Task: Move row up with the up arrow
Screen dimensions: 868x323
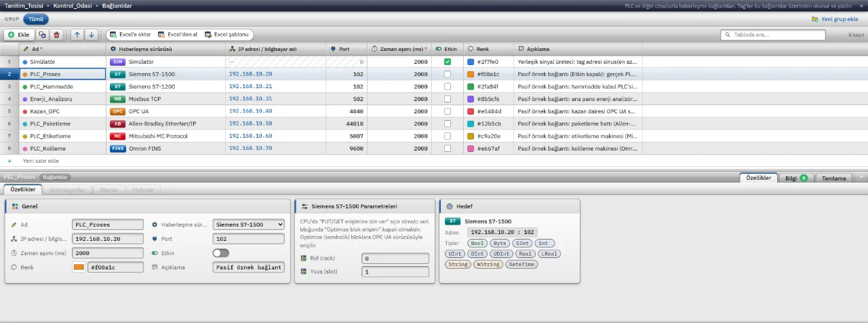Action: pos(77,35)
